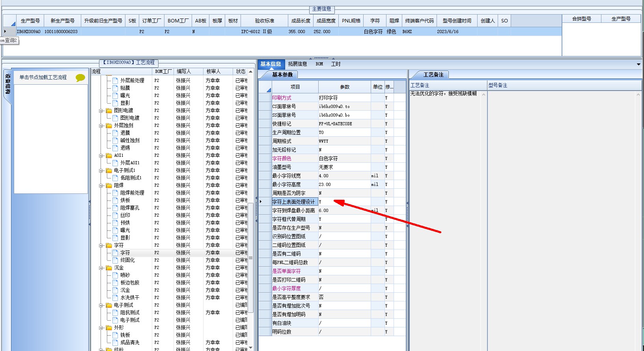Click the 图形电镀 folder icon
The image size is (644, 351).
(109, 111)
